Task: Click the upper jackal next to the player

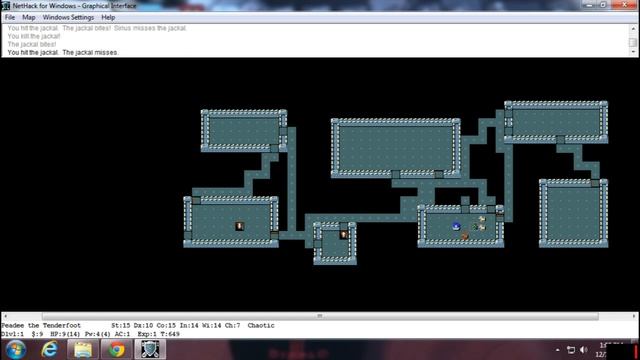Action: tap(482, 219)
